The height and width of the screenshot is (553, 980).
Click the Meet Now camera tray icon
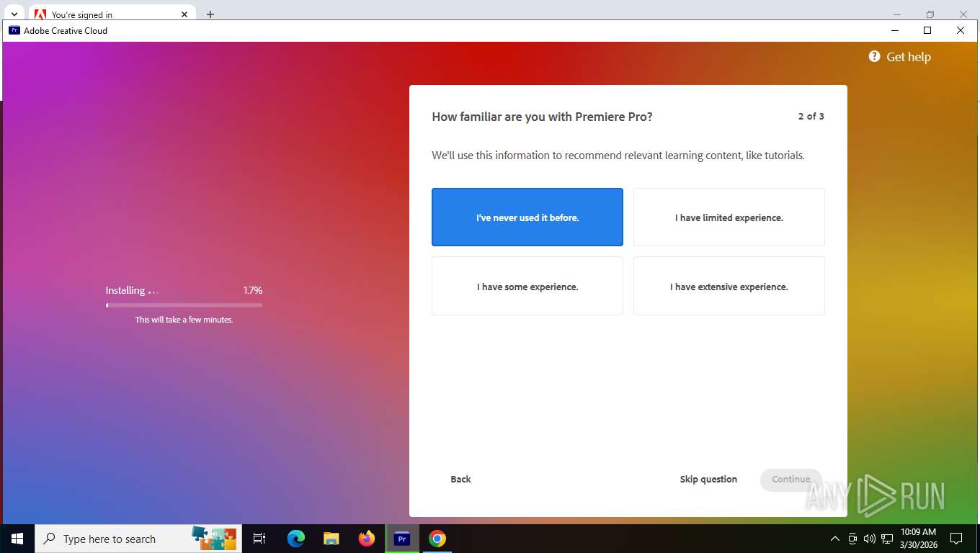(852, 539)
